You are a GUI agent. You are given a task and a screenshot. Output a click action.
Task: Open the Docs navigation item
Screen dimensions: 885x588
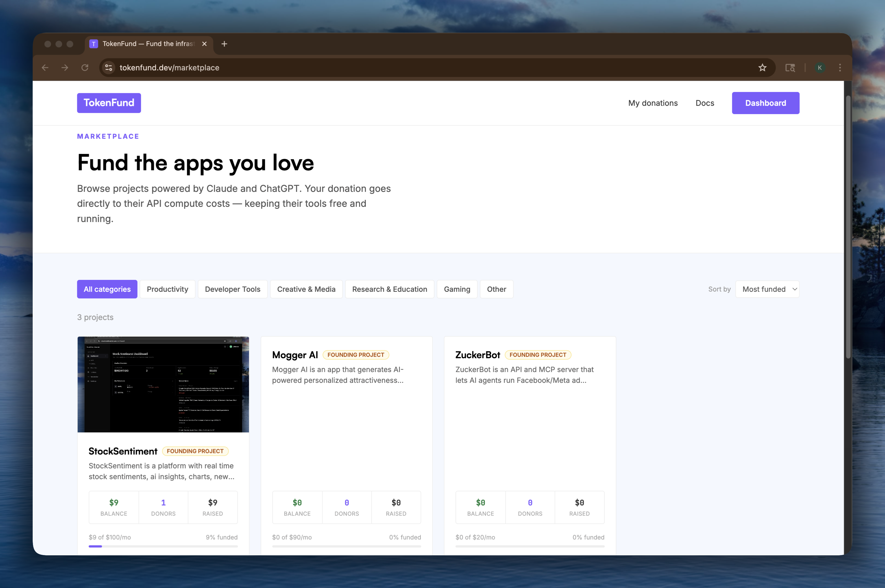[x=705, y=103]
